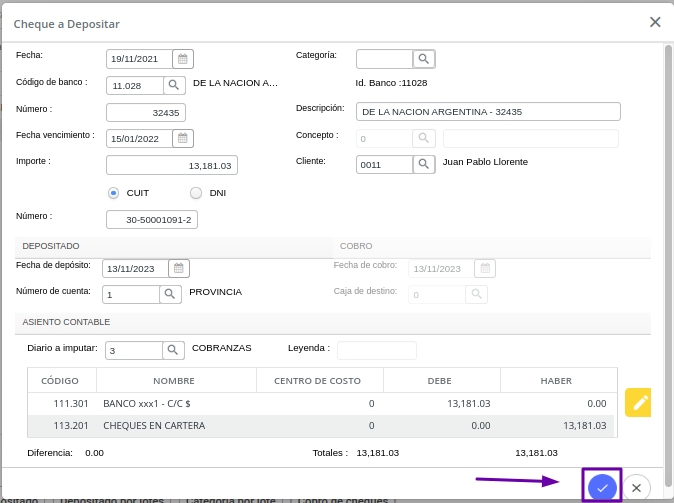Open calendar for Fecha de cobro
The image size is (674, 503).
pos(485,268)
